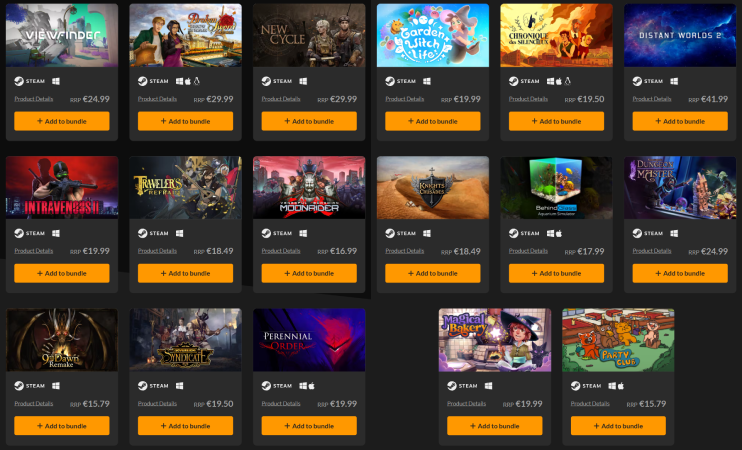
Task: Click the Apple icon on the Perennial Order card
Action: pyautogui.click(x=311, y=386)
